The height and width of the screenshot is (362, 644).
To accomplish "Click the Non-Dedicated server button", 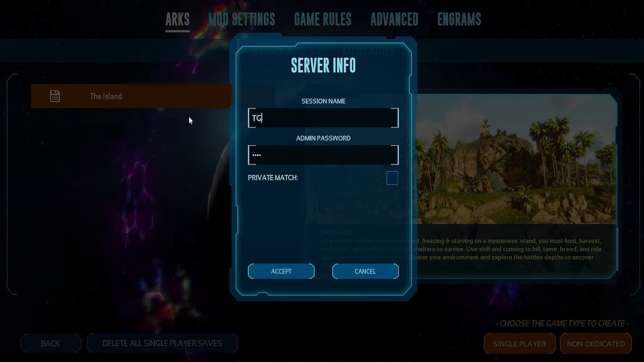I will point(596,344).
